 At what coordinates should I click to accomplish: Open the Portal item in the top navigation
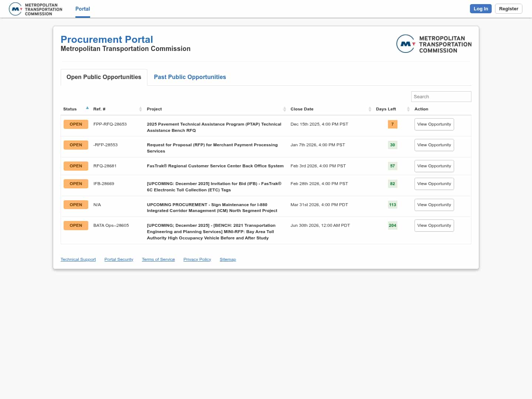82,9
